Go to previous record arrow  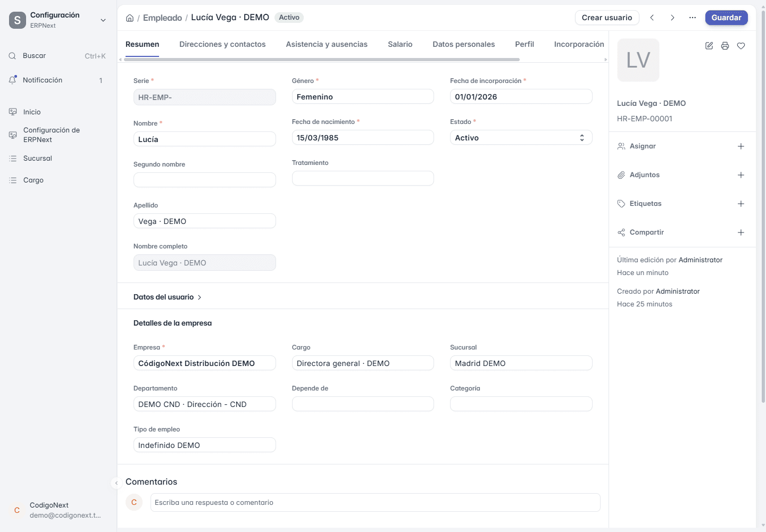point(652,18)
